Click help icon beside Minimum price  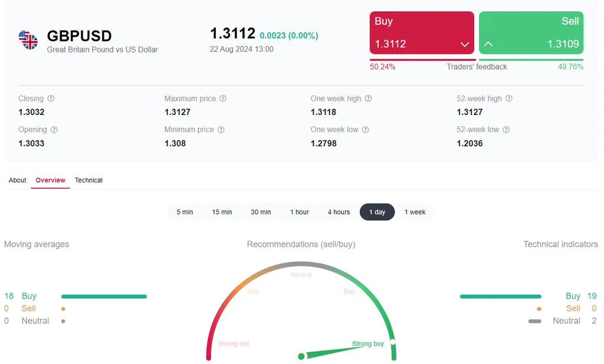pyautogui.click(x=221, y=130)
